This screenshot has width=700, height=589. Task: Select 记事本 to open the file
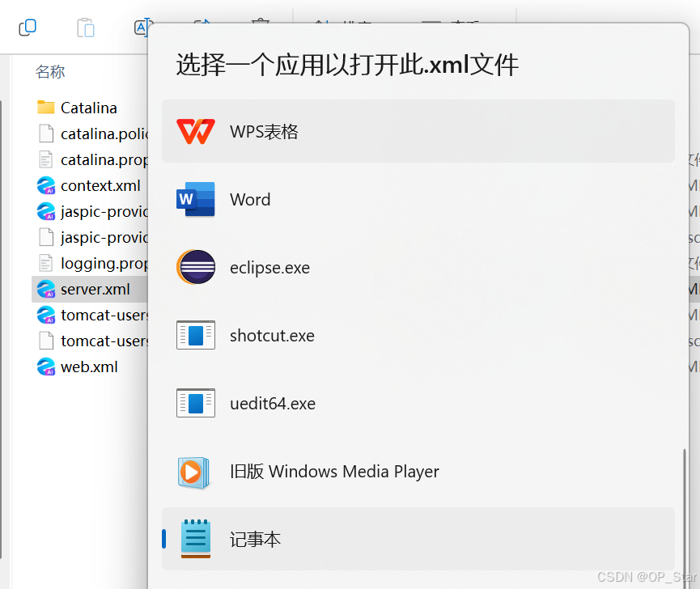(418, 539)
